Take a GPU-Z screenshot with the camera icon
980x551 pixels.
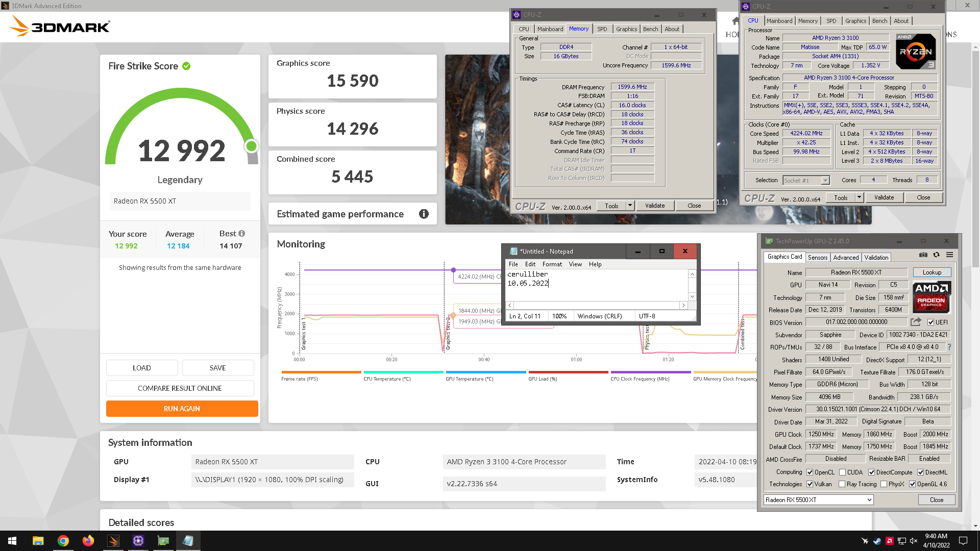tap(923, 255)
